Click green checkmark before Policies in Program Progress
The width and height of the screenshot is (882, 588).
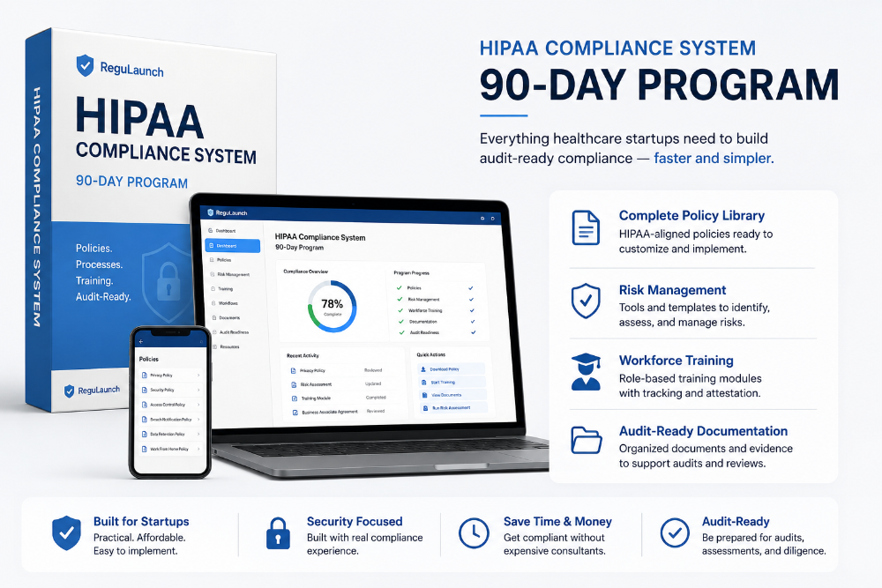pos(400,287)
